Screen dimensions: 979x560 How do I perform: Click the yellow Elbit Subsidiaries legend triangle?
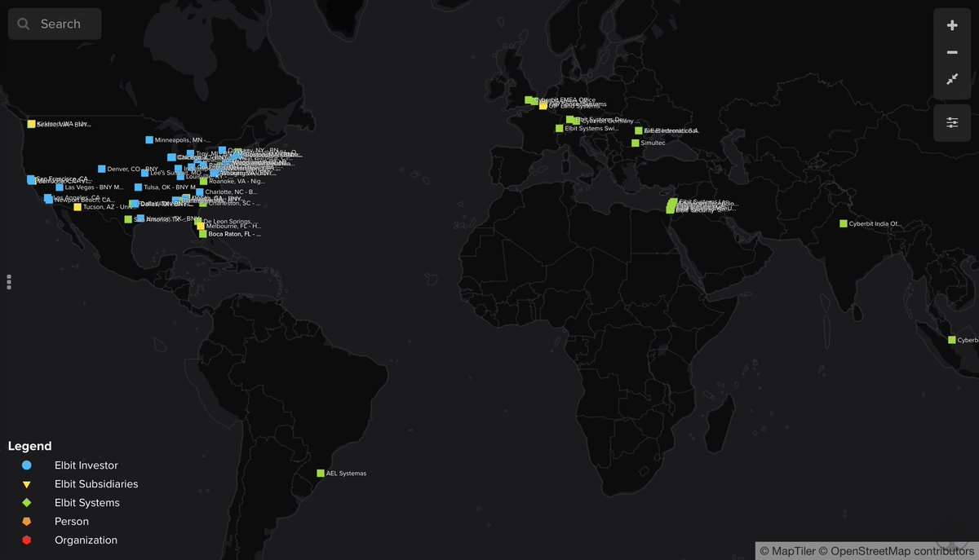[27, 484]
